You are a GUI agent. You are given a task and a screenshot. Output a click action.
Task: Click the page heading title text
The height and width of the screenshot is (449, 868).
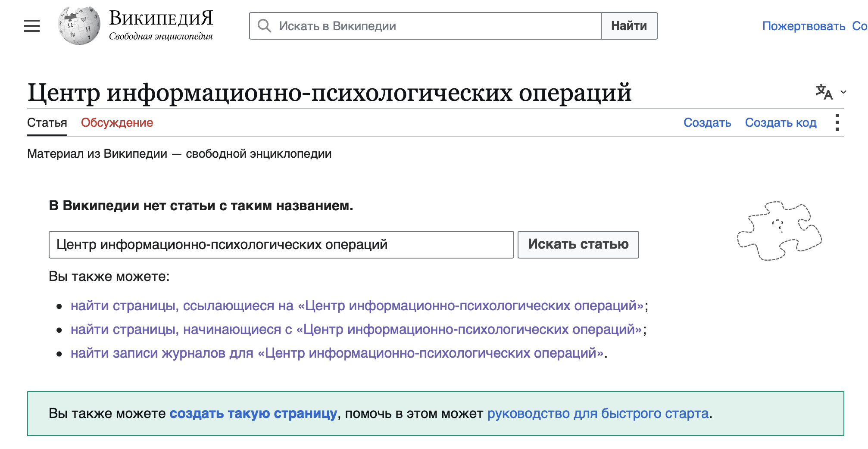click(x=329, y=93)
